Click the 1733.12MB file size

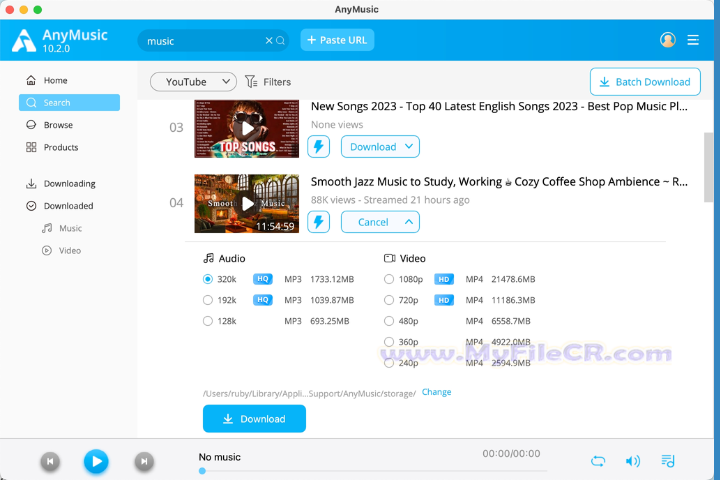[x=332, y=279]
